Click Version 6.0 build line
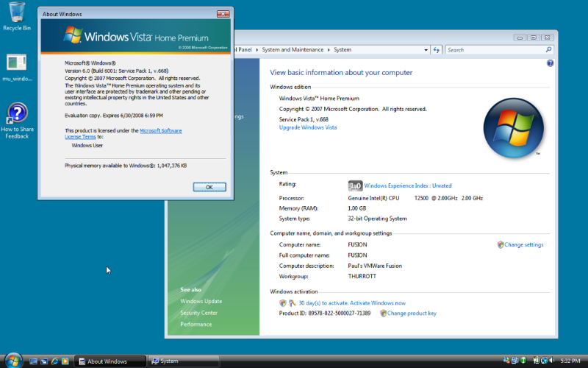Image resolution: width=588 pixels, height=368 pixels. (116, 71)
